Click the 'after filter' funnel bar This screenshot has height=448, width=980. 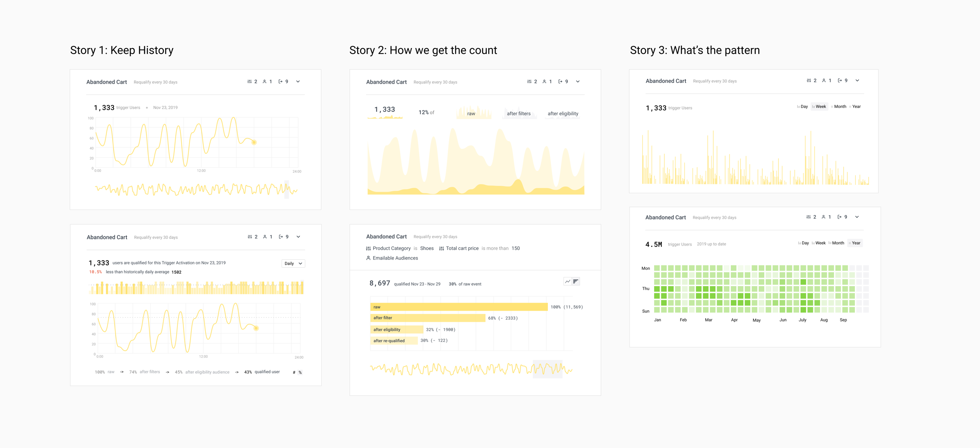pyautogui.click(x=427, y=318)
